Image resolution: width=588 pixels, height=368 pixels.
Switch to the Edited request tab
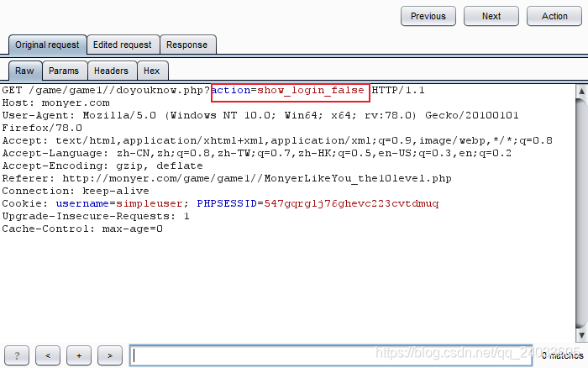click(123, 45)
